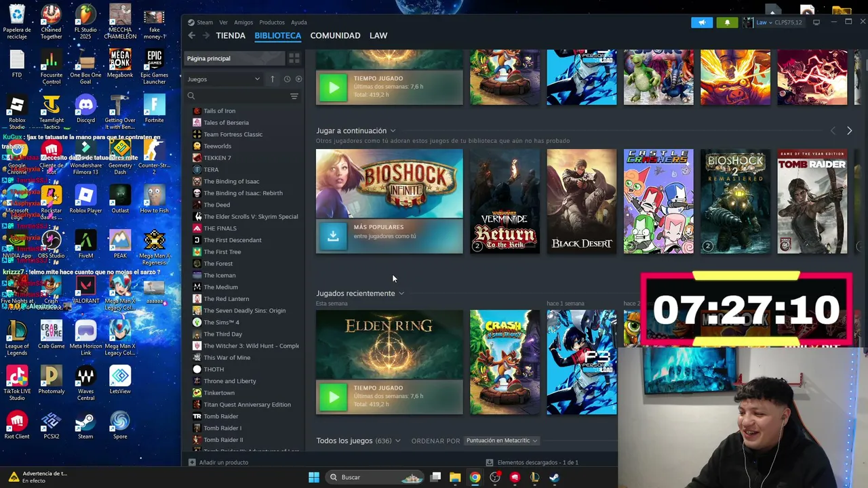
Task: Open the Tomb Raider Game of the Year cover
Action: (x=812, y=201)
